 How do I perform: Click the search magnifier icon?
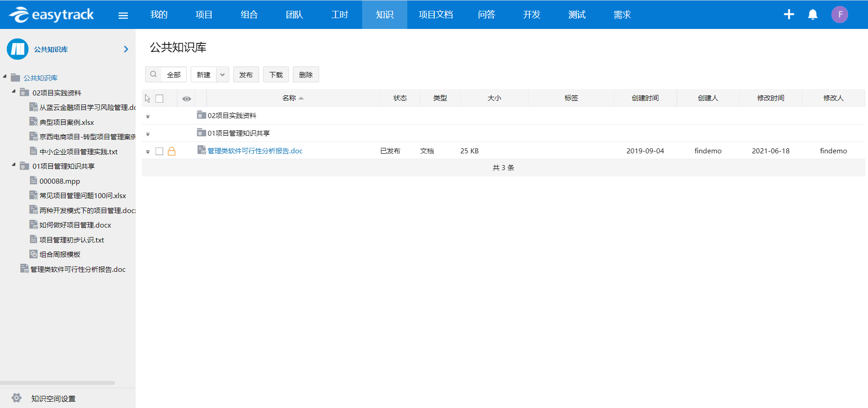pyautogui.click(x=154, y=74)
